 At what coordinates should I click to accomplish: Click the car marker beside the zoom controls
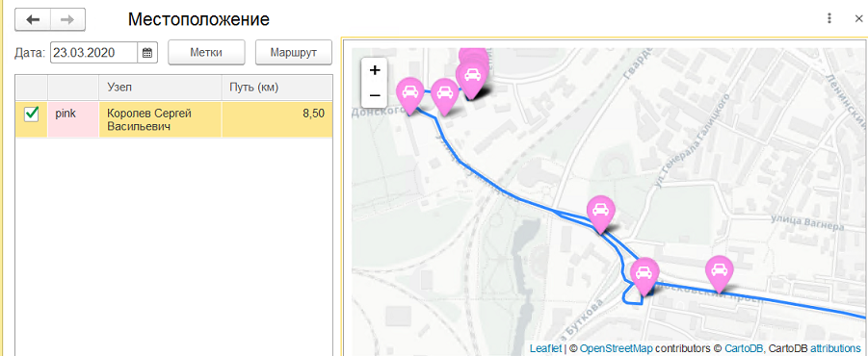click(x=410, y=95)
